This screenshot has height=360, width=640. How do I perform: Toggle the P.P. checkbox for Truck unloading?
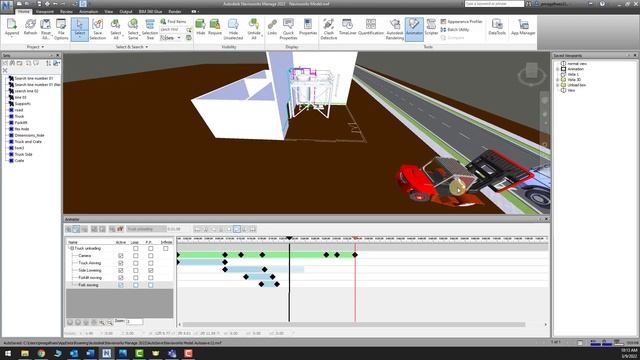click(151, 248)
